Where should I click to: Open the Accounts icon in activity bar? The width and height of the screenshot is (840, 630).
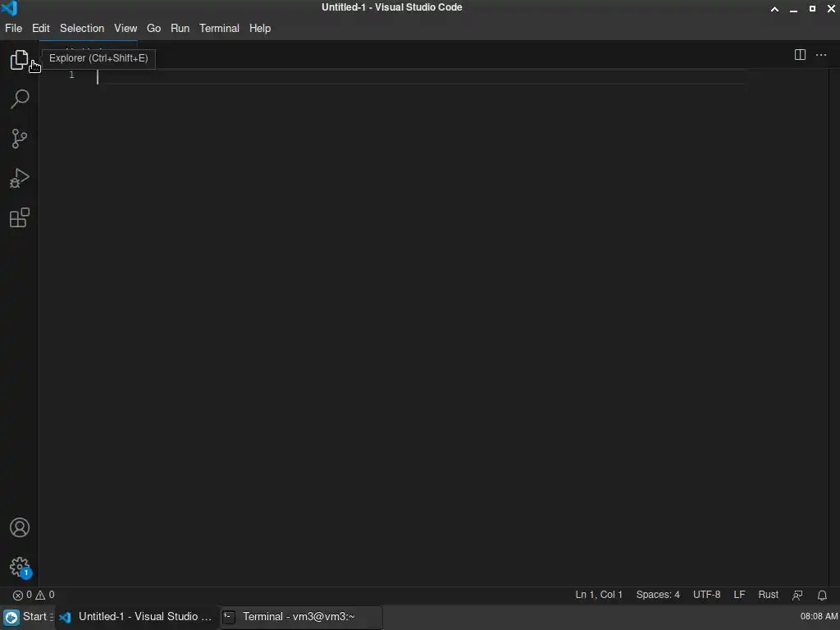coord(20,527)
